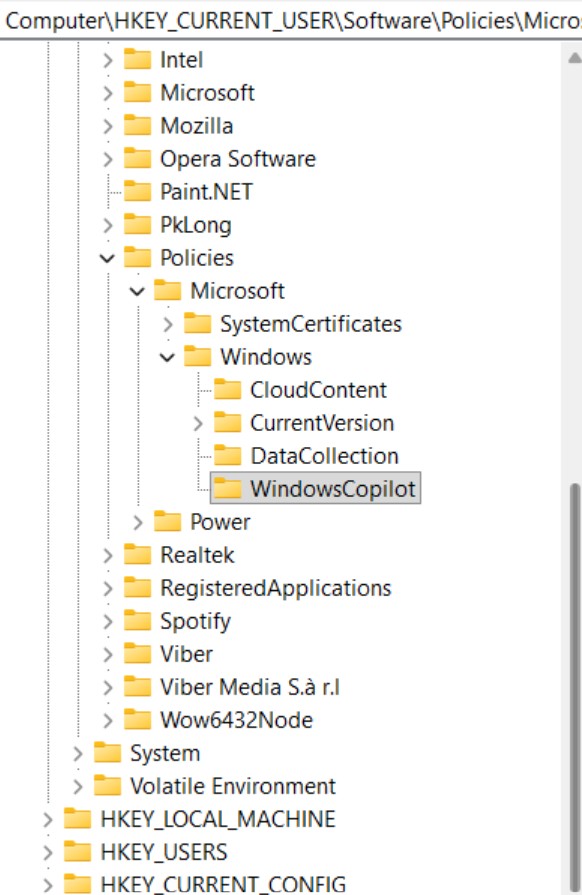Select the Volatile Environment key
Screen dimensions: 582x895
click(233, 786)
